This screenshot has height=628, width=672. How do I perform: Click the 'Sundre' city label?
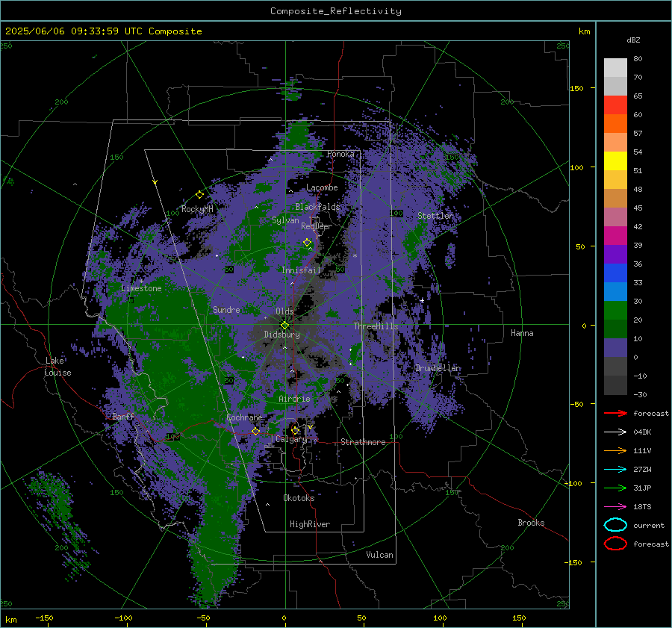pos(226,309)
